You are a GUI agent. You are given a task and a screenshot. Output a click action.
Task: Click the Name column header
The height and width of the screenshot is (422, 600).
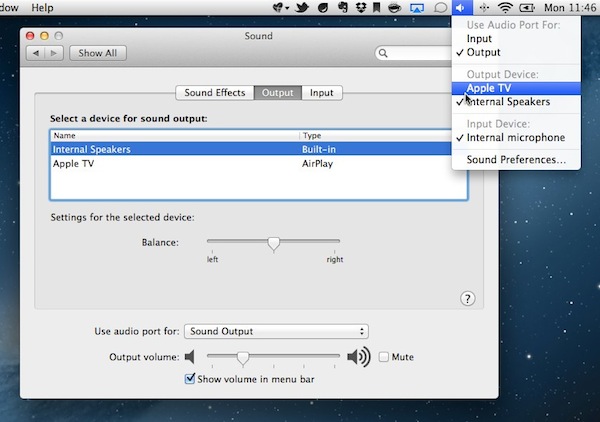click(x=174, y=135)
